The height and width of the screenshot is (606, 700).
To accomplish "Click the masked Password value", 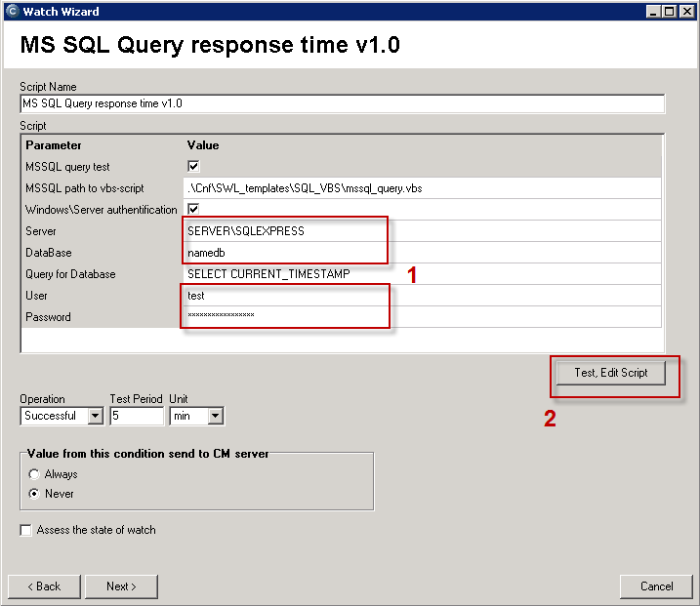I will [221, 315].
